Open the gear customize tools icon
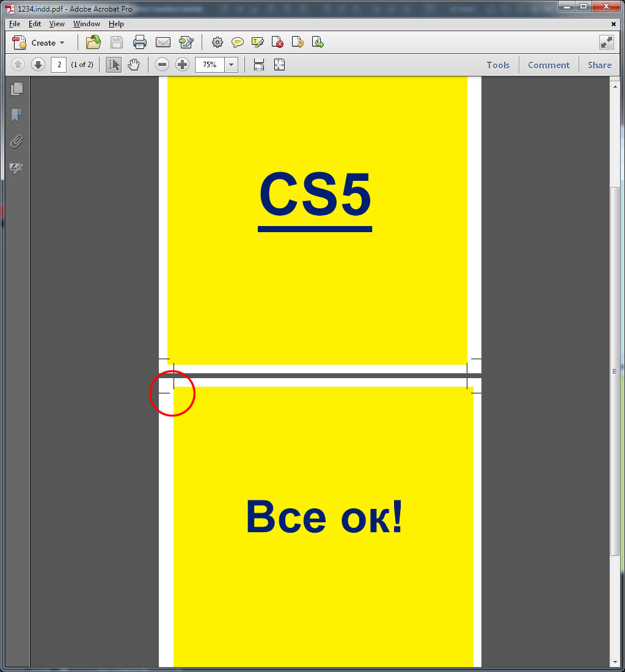The image size is (625, 672). click(217, 42)
